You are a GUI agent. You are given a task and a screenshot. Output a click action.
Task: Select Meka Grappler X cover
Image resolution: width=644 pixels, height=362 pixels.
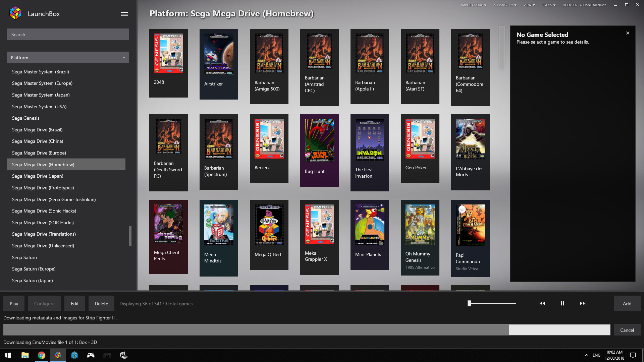[x=319, y=224]
